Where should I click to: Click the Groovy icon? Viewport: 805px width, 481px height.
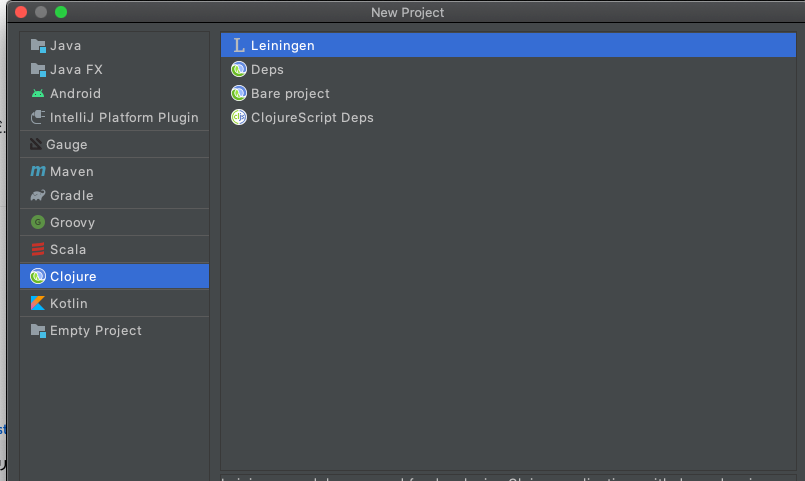38,222
